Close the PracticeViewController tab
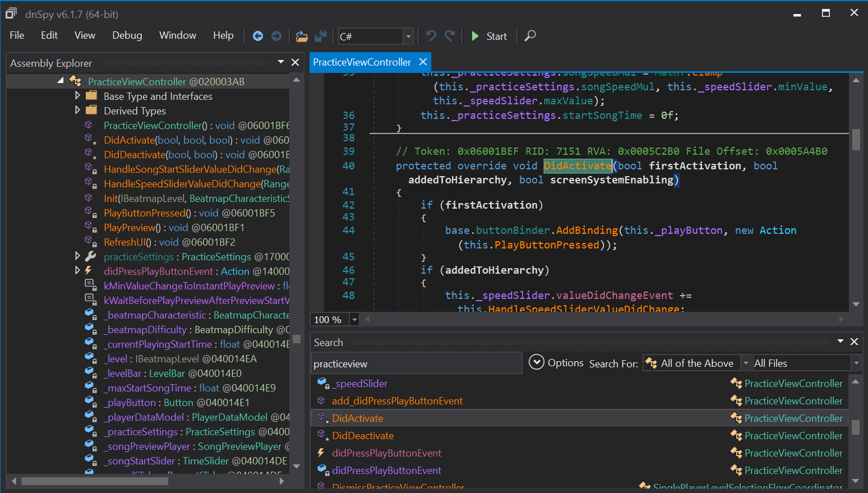This screenshot has width=868, height=493. click(423, 62)
